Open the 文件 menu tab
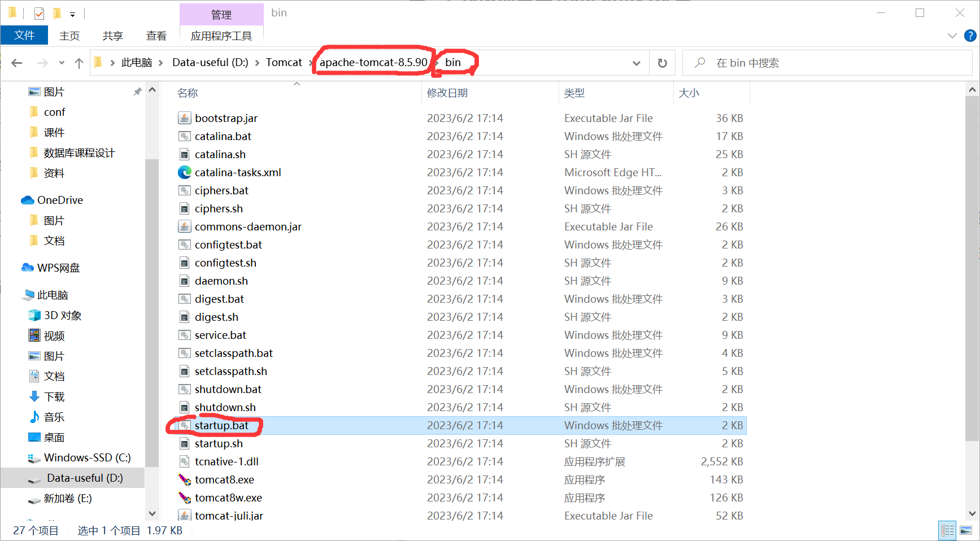Image resolution: width=980 pixels, height=541 pixels. (24, 36)
